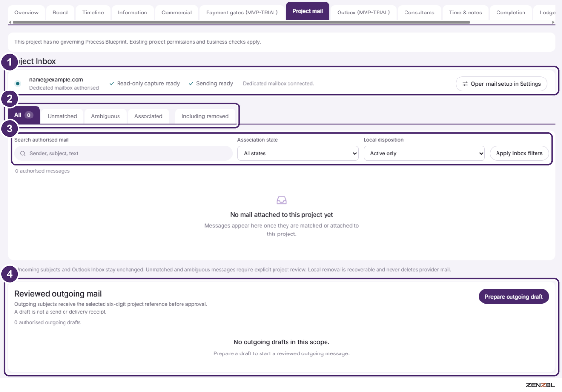Screen dimensions: 562x392
Task: Switch to the Consultants tab
Action: (x=419, y=13)
